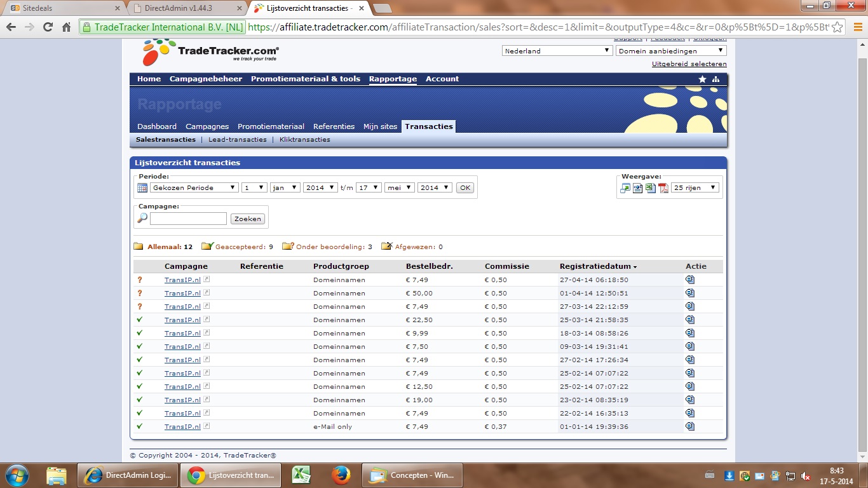Click the Chrome reload page icon
The image size is (868, 488).
pos(48,27)
